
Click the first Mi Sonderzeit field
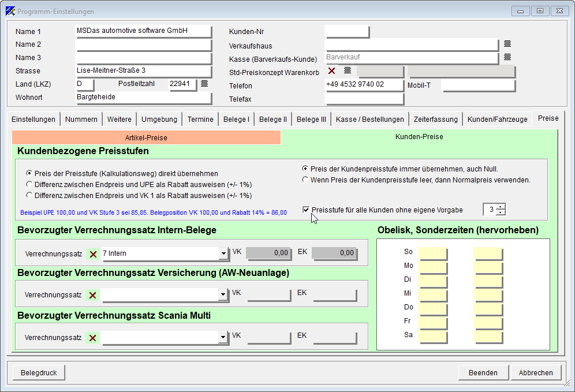(433, 294)
